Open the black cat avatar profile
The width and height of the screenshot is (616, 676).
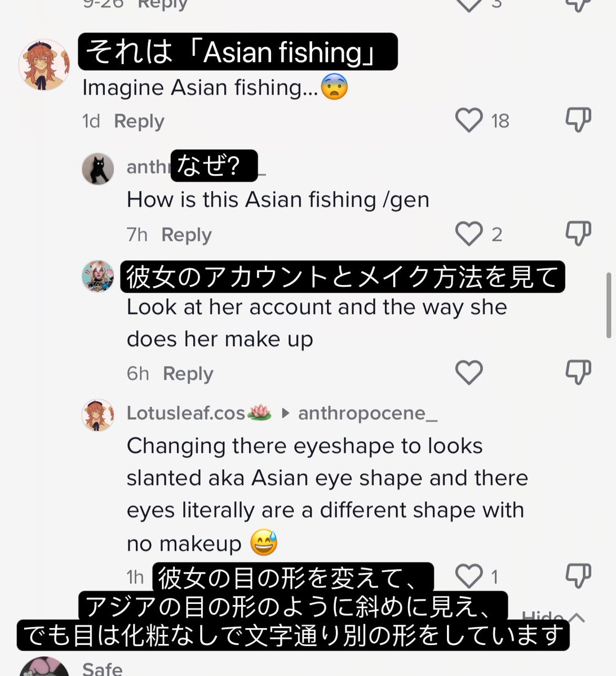point(98,168)
